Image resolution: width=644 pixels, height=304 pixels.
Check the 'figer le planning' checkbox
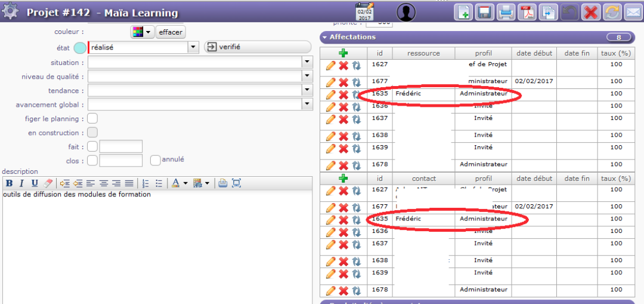click(x=92, y=119)
